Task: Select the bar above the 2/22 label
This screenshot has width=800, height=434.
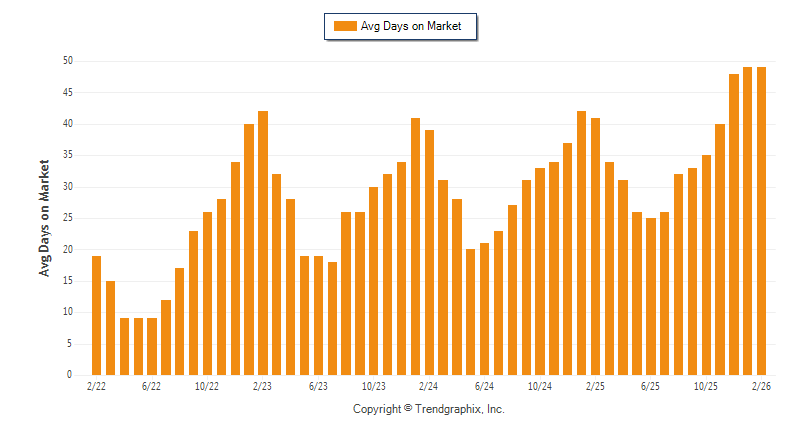Action: (x=96, y=315)
